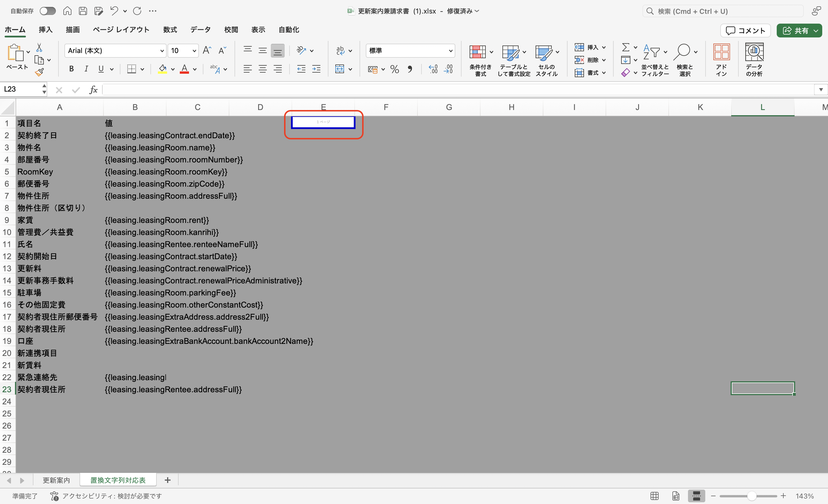
Task: Open Format as Table gallery
Action: [513, 60]
